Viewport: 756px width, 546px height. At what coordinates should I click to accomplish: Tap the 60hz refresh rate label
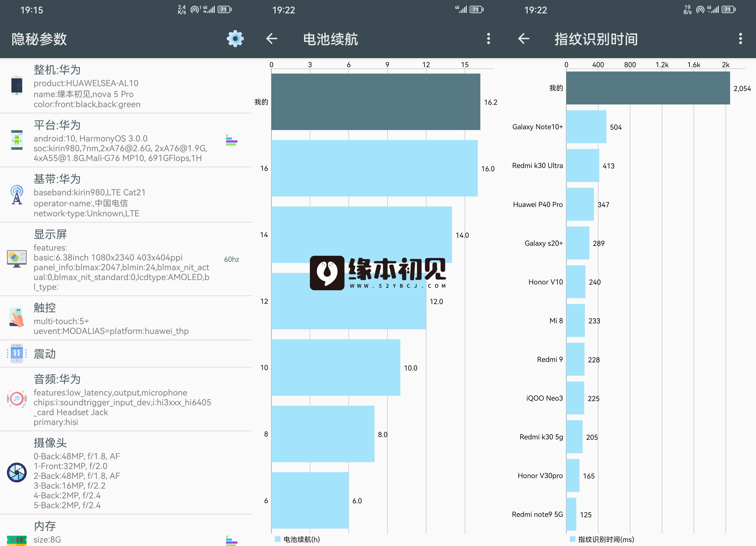point(231,259)
